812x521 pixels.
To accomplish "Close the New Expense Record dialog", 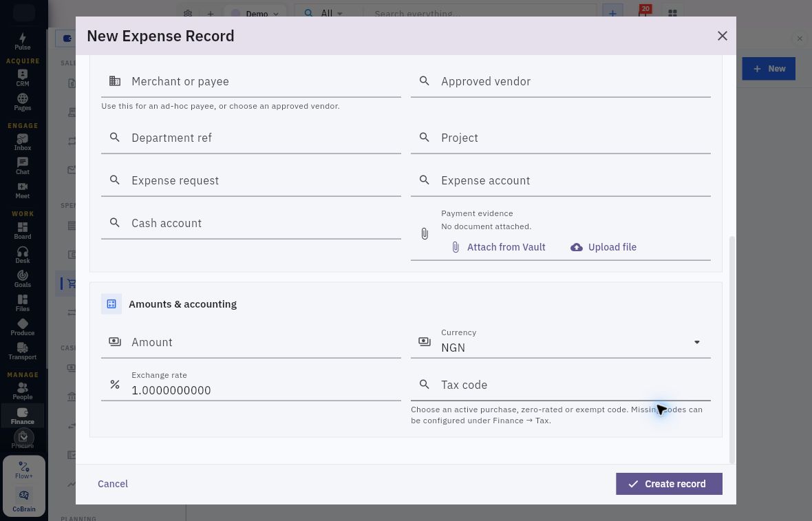I will [x=722, y=36].
